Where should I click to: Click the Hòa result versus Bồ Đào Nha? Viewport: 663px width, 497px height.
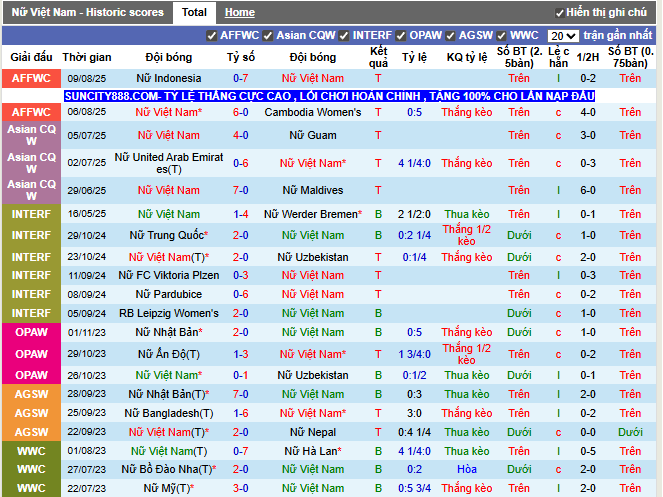(467, 470)
